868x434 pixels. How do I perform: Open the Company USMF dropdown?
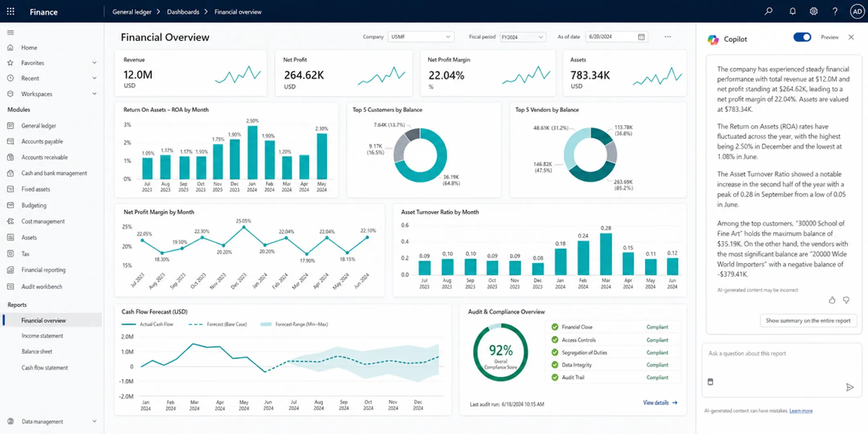coord(421,37)
